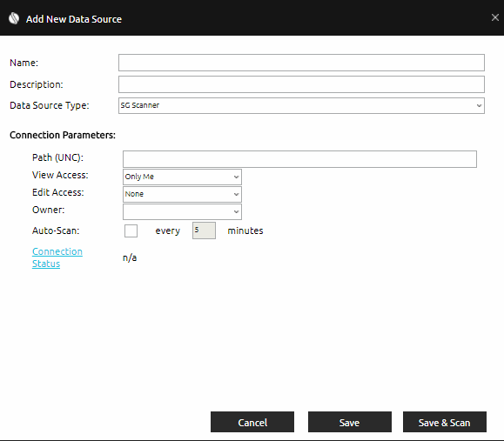Click the Cancel button
Viewport: 504px width, 441px height.
click(x=252, y=422)
